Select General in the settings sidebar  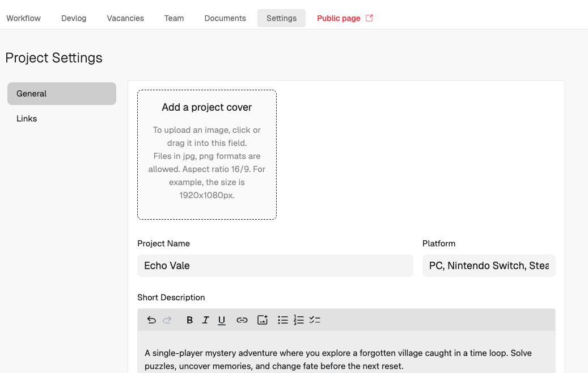(x=31, y=93)
